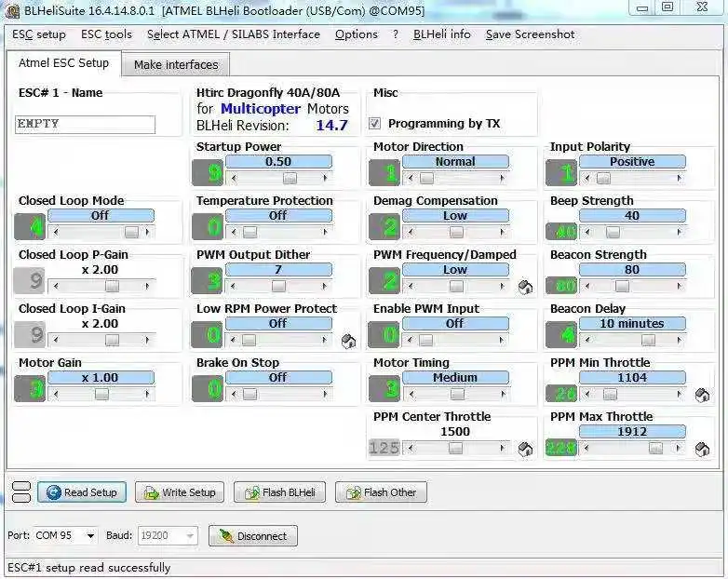Click the PPM Center Throttle slider thumb

pyautogui.click(x=455, y=448)
